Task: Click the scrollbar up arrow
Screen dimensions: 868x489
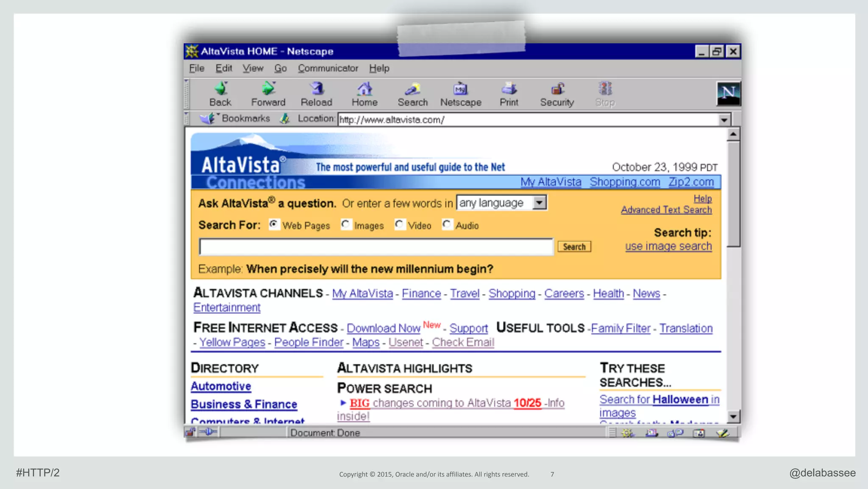Action: coord(733,135)
